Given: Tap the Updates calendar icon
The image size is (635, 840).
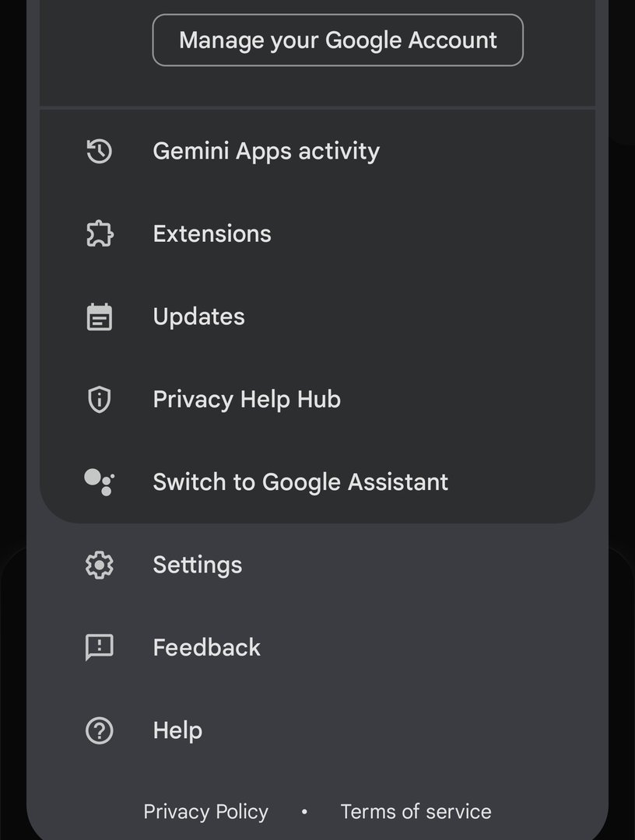Looking at the screenshot, I should click(99, 317).
